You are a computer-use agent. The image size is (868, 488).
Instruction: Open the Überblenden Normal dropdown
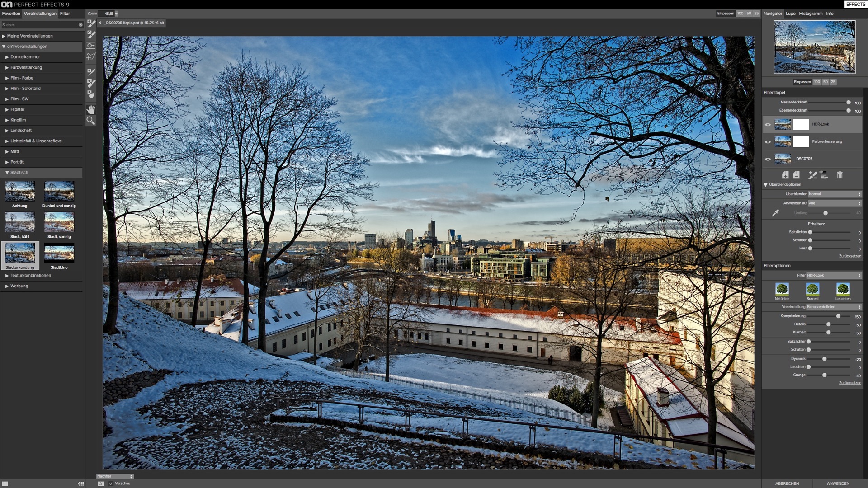coord(835,194)
